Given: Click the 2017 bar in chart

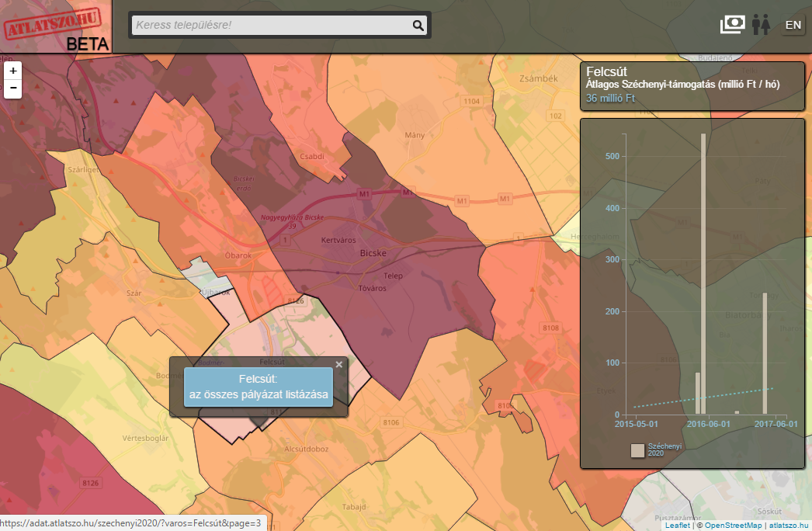Looking at the screenshot, I should tap(765, 353).
